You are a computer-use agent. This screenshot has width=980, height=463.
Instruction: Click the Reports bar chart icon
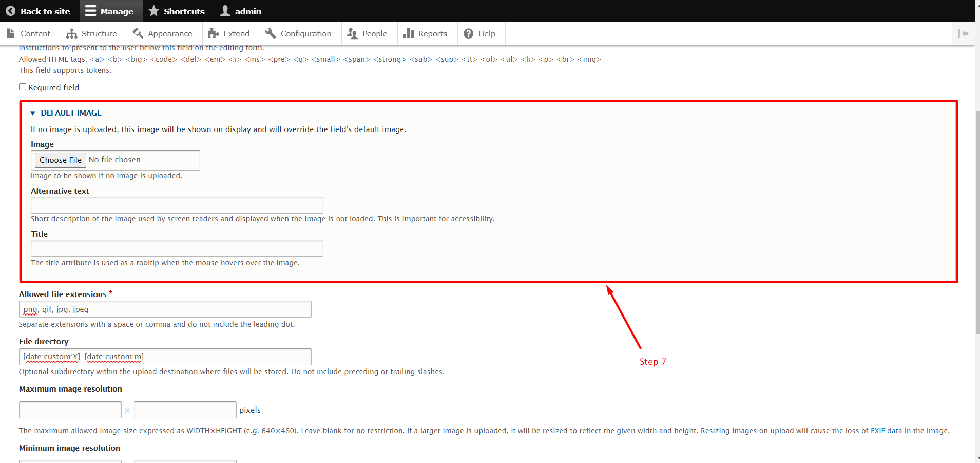(x=409, y=33)
